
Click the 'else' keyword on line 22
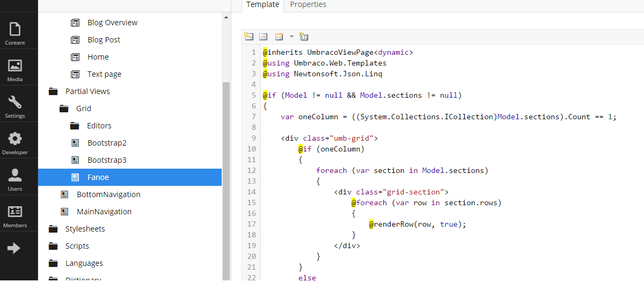pos(308,278)
